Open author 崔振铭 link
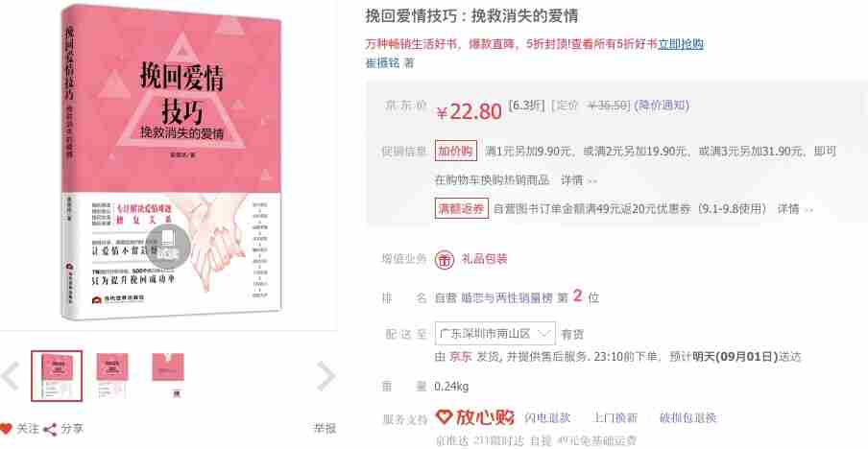 coord(382,63)
